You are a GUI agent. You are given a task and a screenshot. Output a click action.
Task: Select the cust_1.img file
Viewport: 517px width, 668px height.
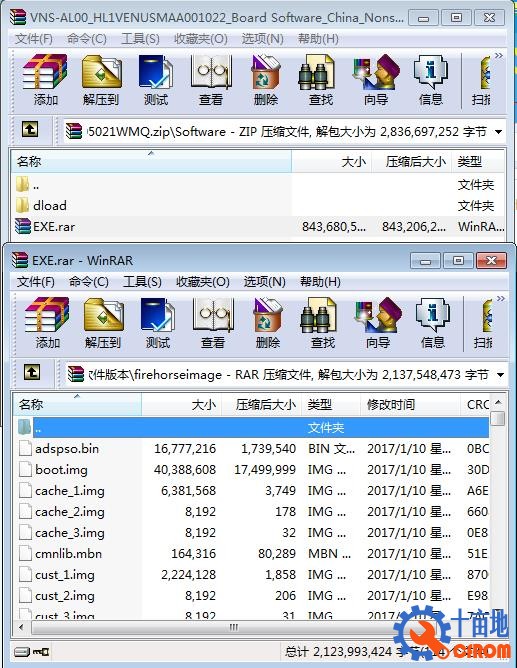pos(253,574)
